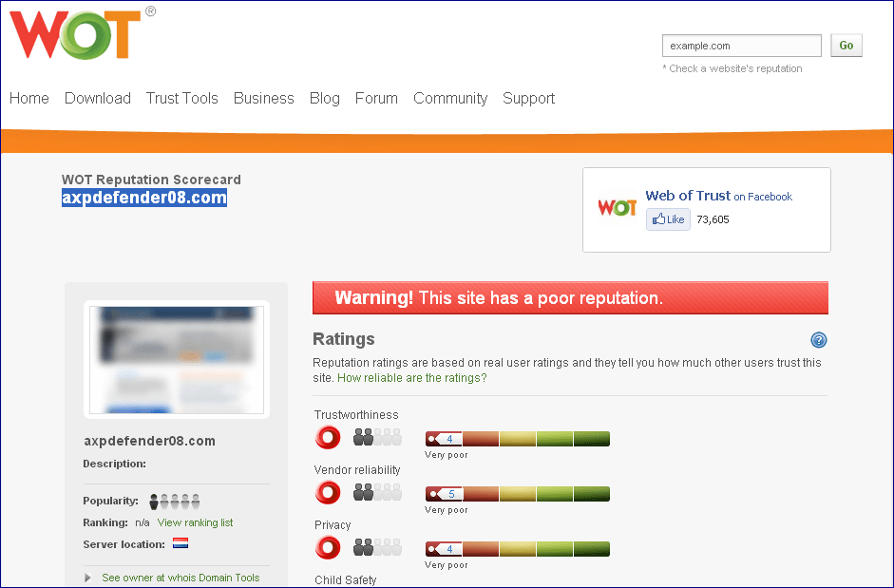Click the Ratings section heading
Image resolution: width=894 pixels, height=588 pixels.
pyautogui.click(x=344, y=339)
